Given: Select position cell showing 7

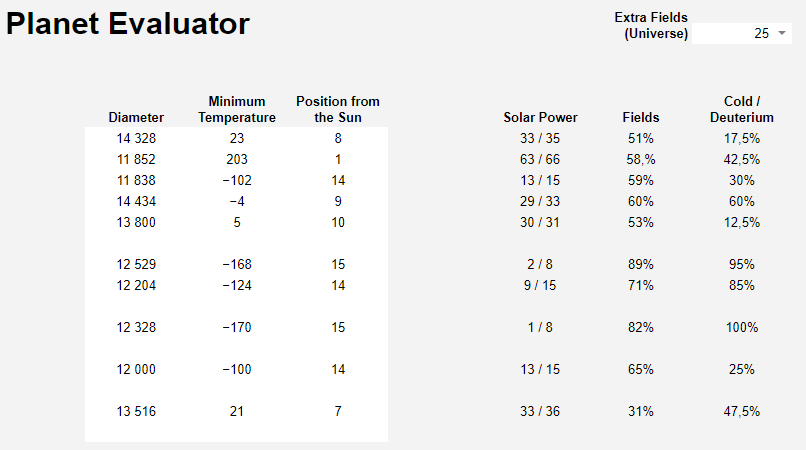Looking at the screenshot, I should 338,411.
